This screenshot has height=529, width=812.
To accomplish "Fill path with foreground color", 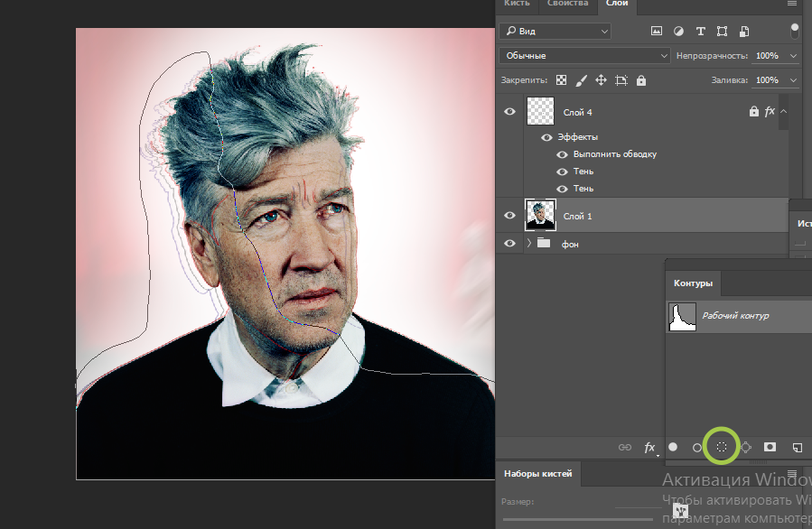I will 673,447.
